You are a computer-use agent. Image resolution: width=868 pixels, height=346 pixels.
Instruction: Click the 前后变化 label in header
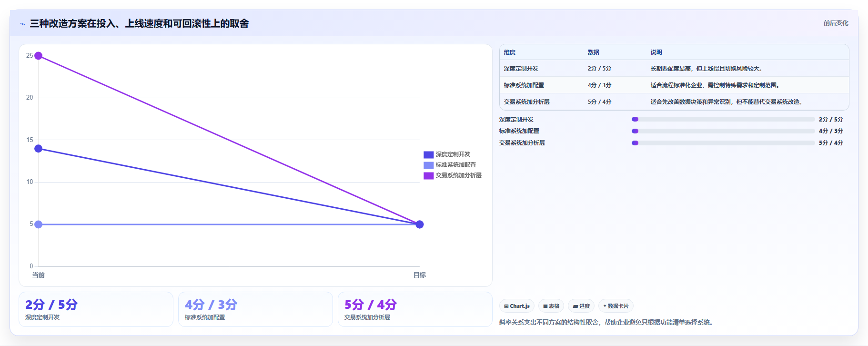(x=836, y=23)
